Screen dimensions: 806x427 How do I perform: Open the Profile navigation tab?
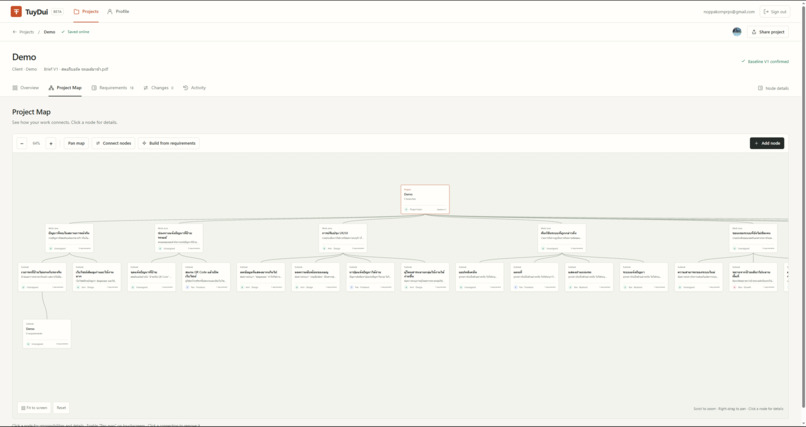click(x=118, y=11)
